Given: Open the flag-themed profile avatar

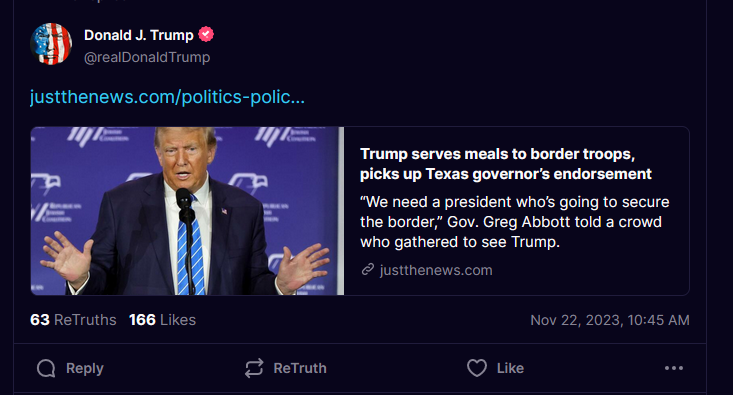Looking at the screenshot, I should coord(51,44).
